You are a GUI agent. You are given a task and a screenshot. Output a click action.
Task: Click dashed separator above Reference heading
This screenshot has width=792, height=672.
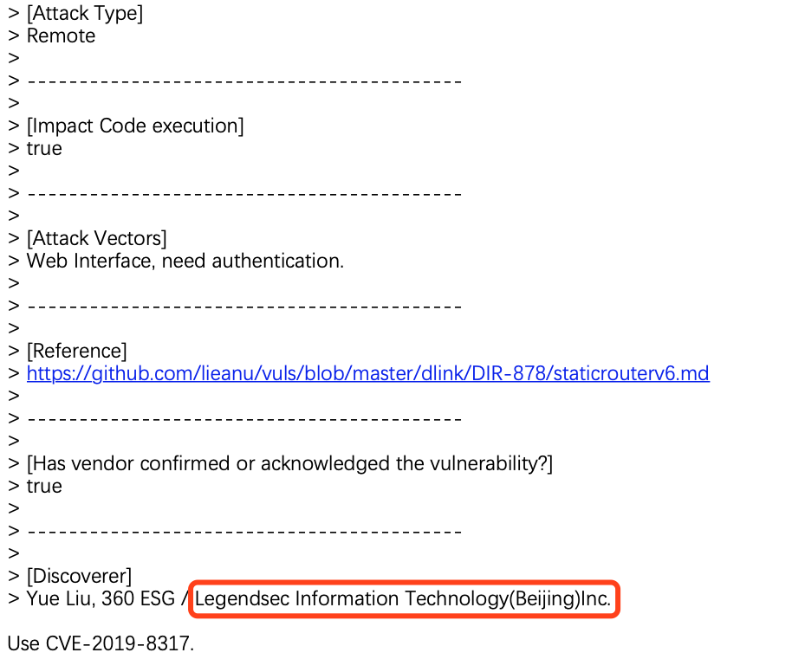click(x=244, y=307)
